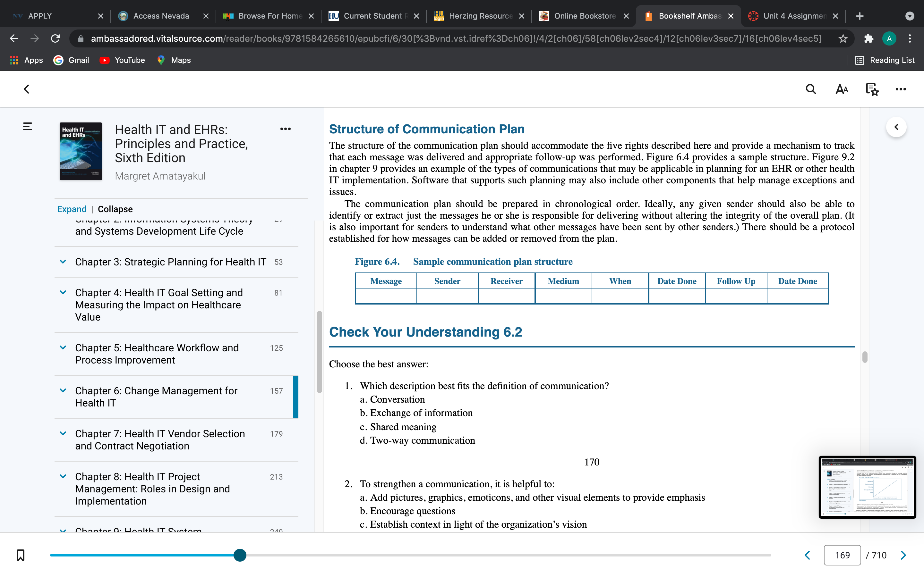This screenshot has width=924, height=577.
Task: Open the Health IT book options menu
Action: click(x=285, y=129)
